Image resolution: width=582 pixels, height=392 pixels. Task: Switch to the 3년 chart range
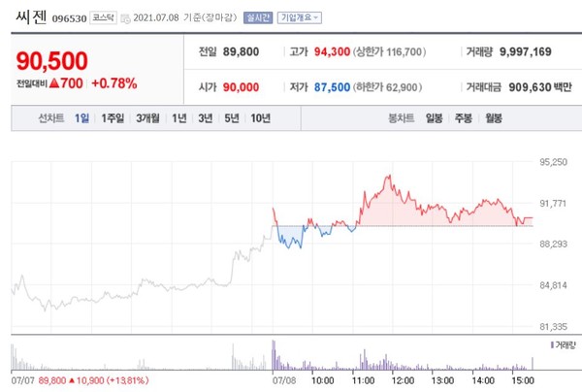click(x=206, y=118)
